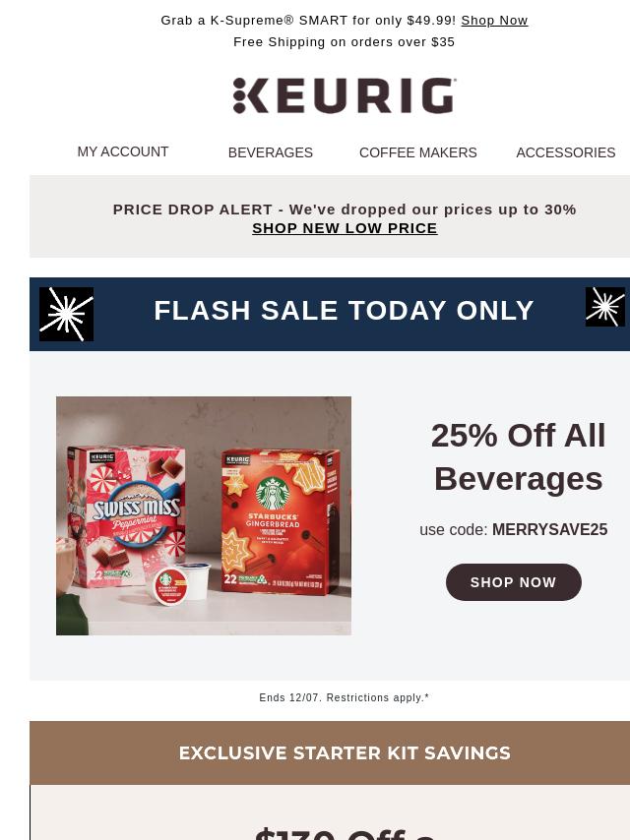Go to Accessories section
630x840 pixels.
pyautogui.click(x=565, y=152)
